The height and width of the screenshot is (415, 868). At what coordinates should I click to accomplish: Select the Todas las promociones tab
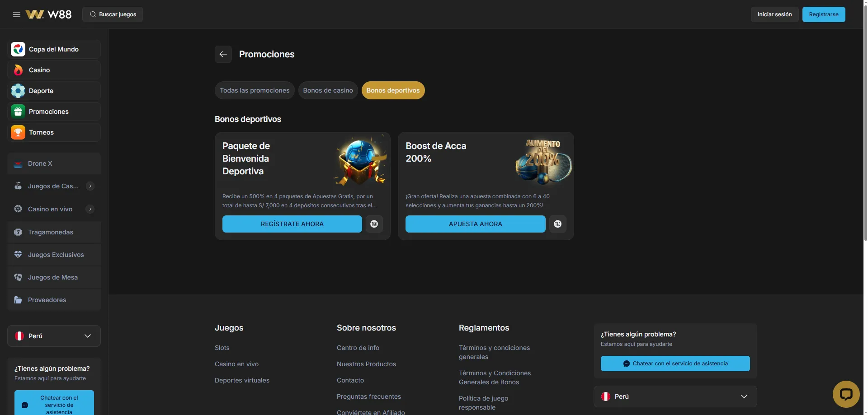pyautogui.click(x=255, y=90)
